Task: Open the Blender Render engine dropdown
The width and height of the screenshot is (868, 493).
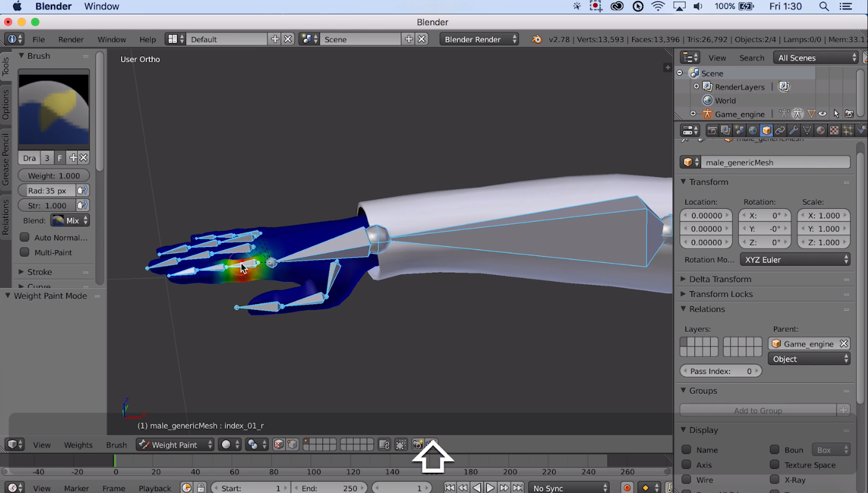Action: (479, 39)
